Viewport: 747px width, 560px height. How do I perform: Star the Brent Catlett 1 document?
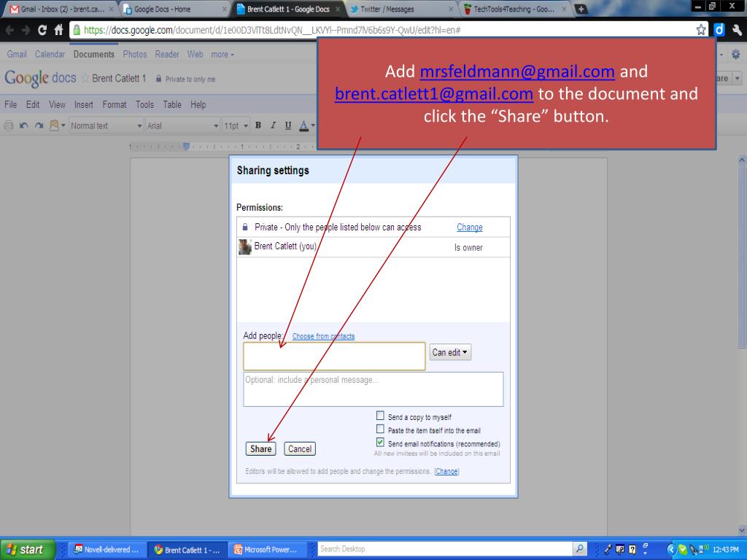[85, 78]
